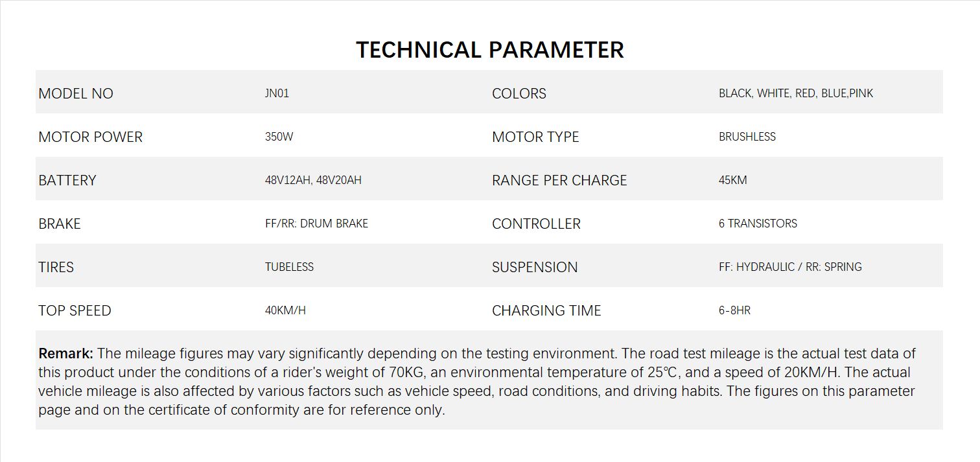Image resolution: width=980 pixels, height=462 pixels.
Task: Select the 48V12AH, 48V20AH battery value
Action: point(313,180)
